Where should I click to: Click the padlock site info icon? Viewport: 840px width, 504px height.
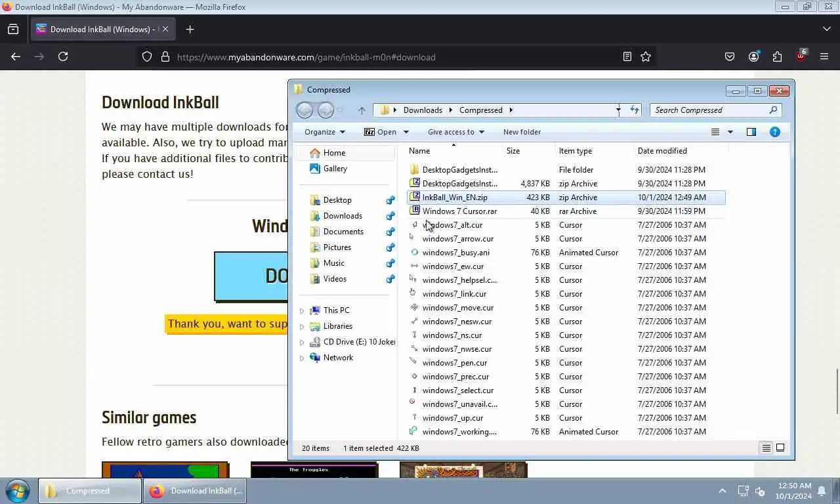click(x=165, y=57)
